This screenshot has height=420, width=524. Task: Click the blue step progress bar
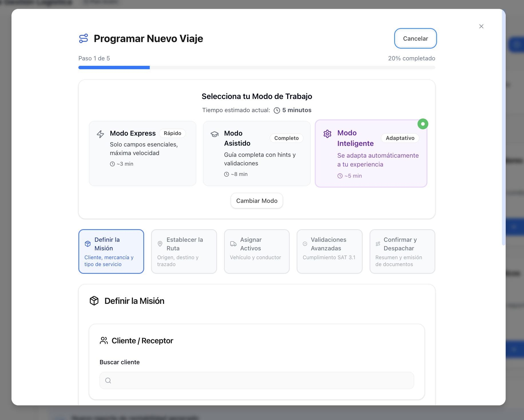[x=114, y=68]
